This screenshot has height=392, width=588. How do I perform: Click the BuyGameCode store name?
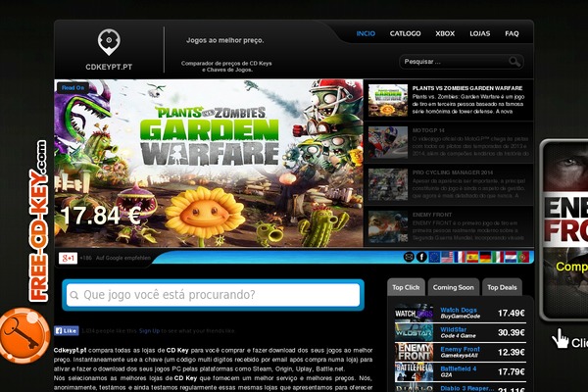tap(461, 317)
